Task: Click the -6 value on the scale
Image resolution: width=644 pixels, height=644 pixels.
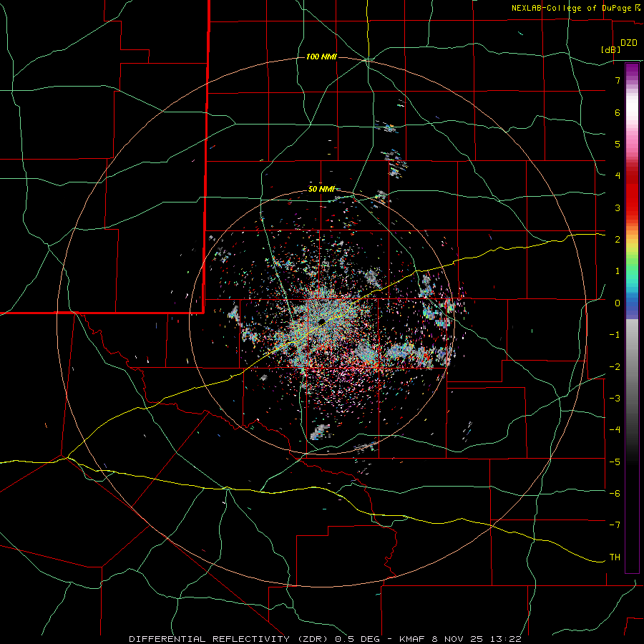Action: 615,493
